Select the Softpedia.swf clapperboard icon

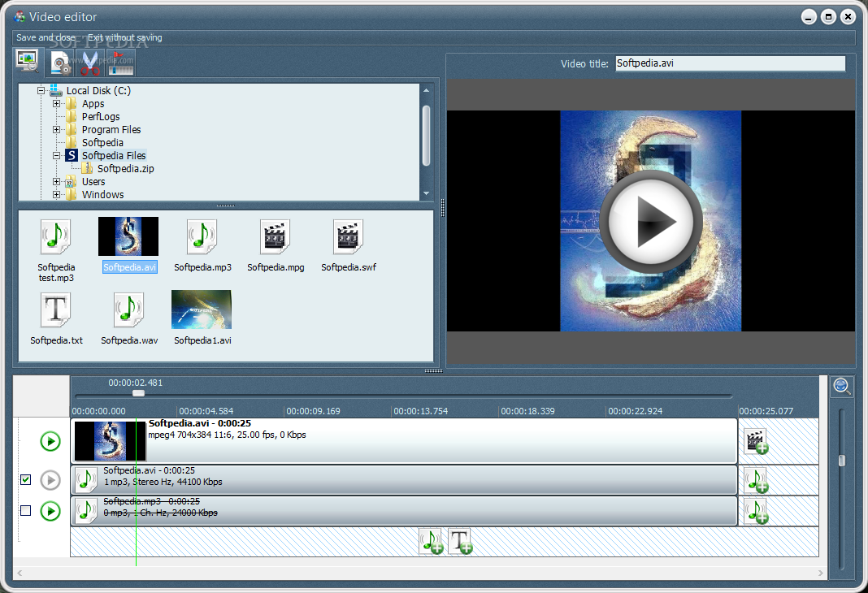(x=348, y=237)
